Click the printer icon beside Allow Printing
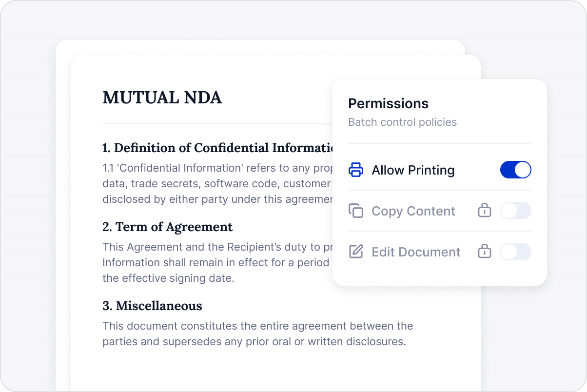Image resolution: width=587 pixels, height=392 pixels. coord(356,170)
